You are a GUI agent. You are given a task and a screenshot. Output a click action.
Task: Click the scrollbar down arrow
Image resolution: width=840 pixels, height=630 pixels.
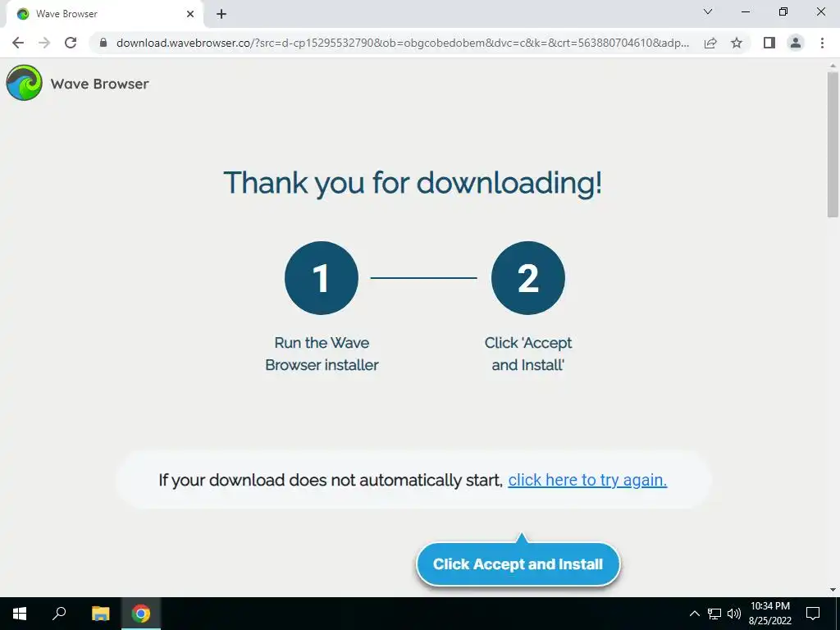[x=833, y=590]
